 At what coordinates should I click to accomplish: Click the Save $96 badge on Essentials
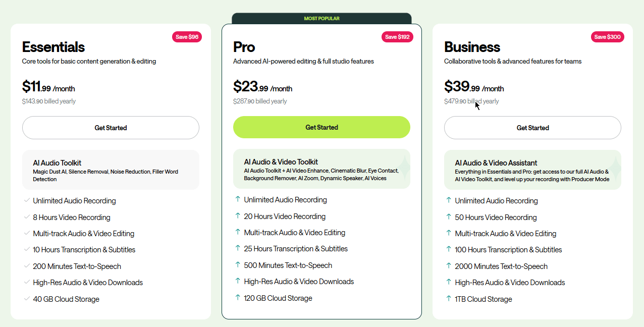187,36
